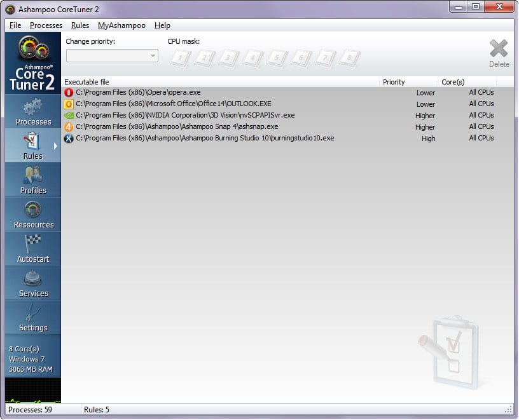Click the CPU usage graph in sidebar
The image size is (519, 420).
(x=33, y=390)
